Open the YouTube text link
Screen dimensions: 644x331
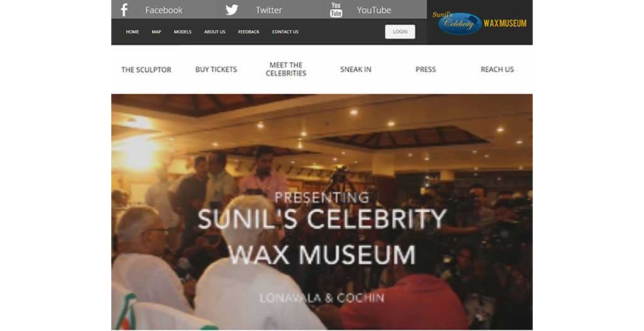click(374, 10)
